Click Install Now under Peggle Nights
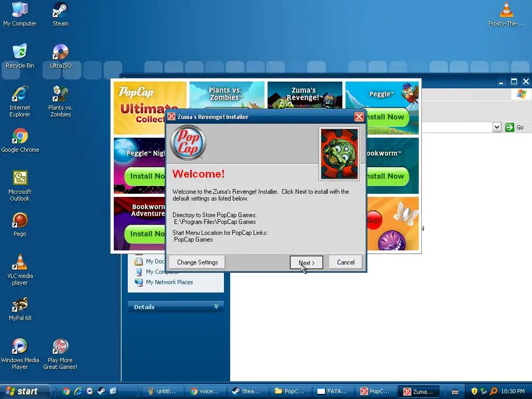Screen dimensions: 532x399 click(x=145, y=177)
